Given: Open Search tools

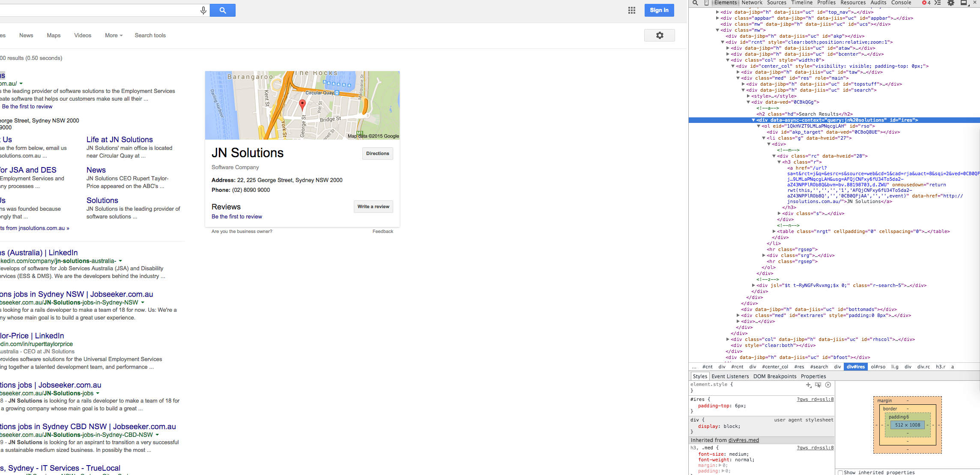Looking at the screenshot, I should (150, 36).
